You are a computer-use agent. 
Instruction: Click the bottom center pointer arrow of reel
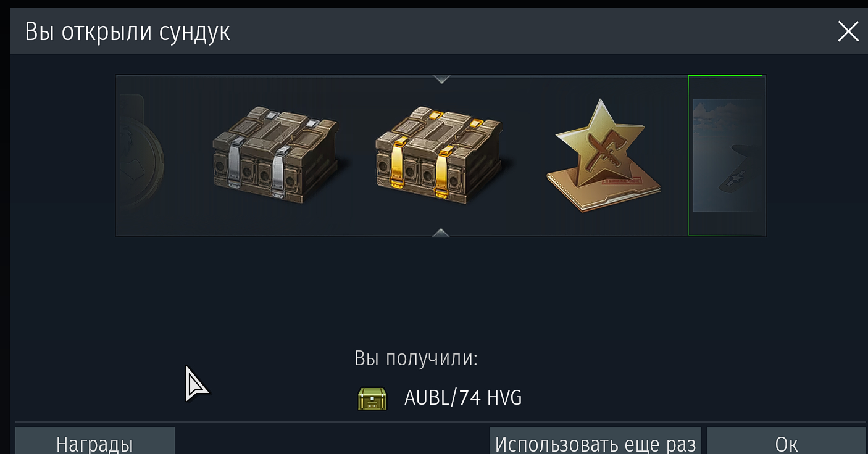pyautogui.click(x=441, y=232)
